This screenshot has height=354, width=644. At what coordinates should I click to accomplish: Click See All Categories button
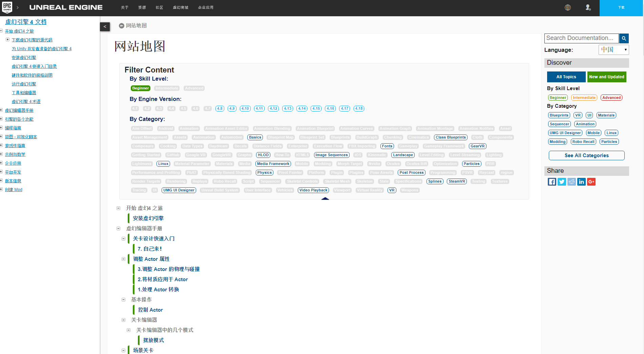[x=586, y=155]
